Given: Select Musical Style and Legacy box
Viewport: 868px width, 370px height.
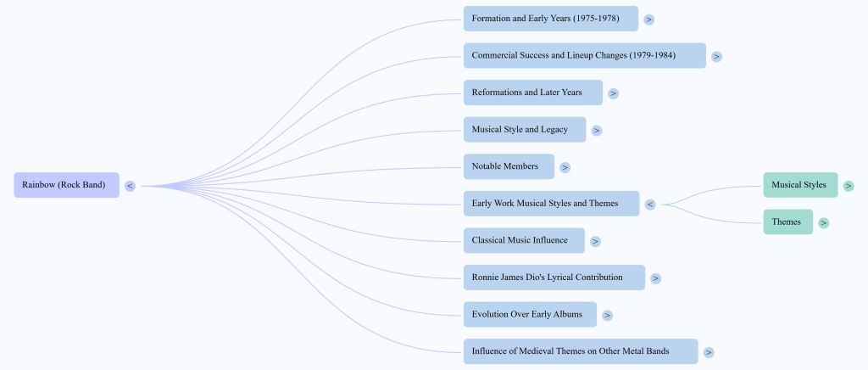Looking at the screenshot, I should [525, 130].
